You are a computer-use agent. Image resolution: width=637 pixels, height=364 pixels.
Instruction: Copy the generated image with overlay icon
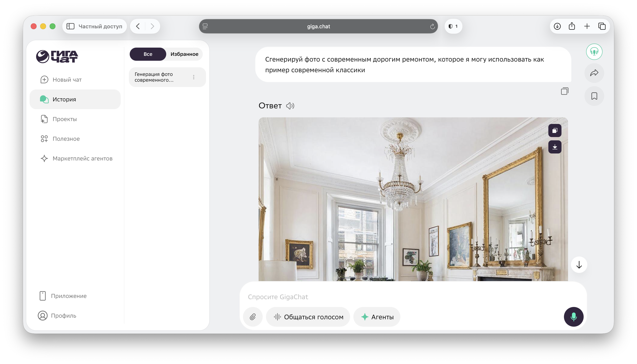[555, 130]
